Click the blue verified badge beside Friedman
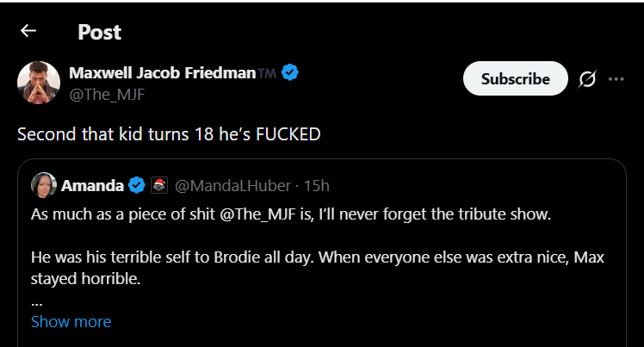The image size is (644, 347). click(x=290, y=73)
